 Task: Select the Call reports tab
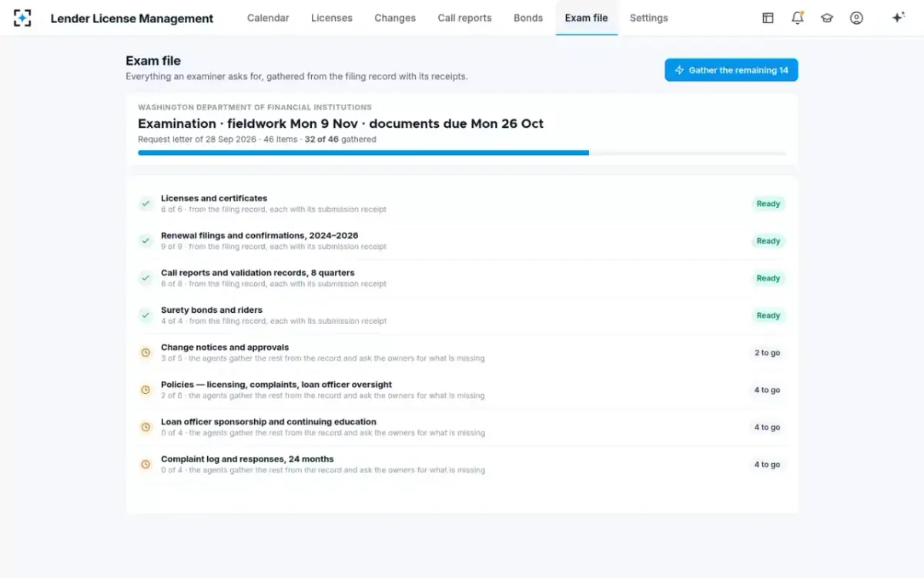[x=464, y=18]
